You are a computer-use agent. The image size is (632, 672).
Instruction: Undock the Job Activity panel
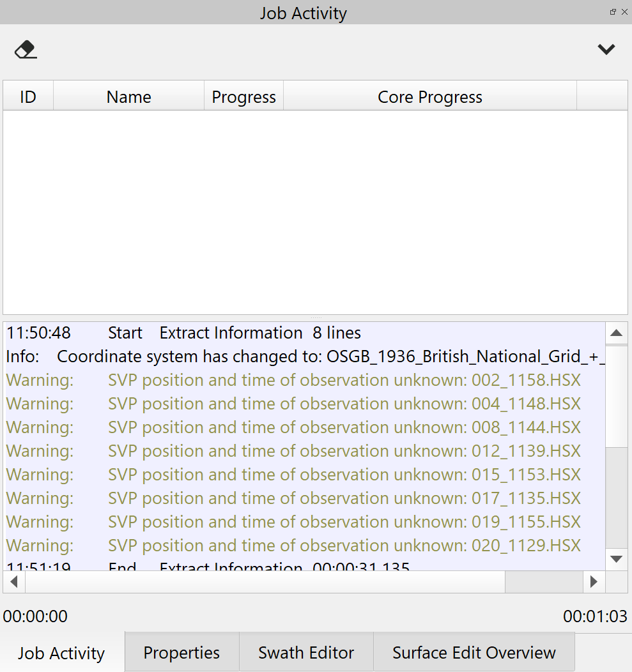pyautogui.click(x=612, y=11)
